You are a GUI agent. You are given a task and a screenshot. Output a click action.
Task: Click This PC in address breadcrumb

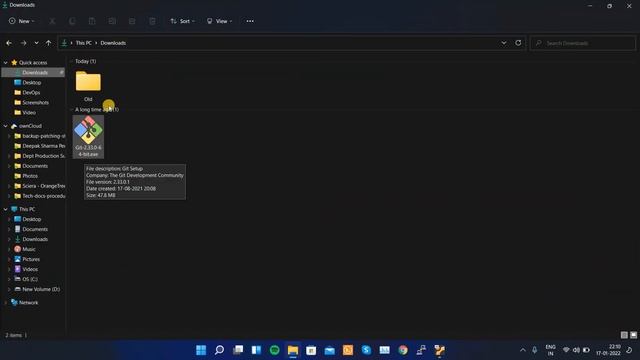[x=84, y=43]
